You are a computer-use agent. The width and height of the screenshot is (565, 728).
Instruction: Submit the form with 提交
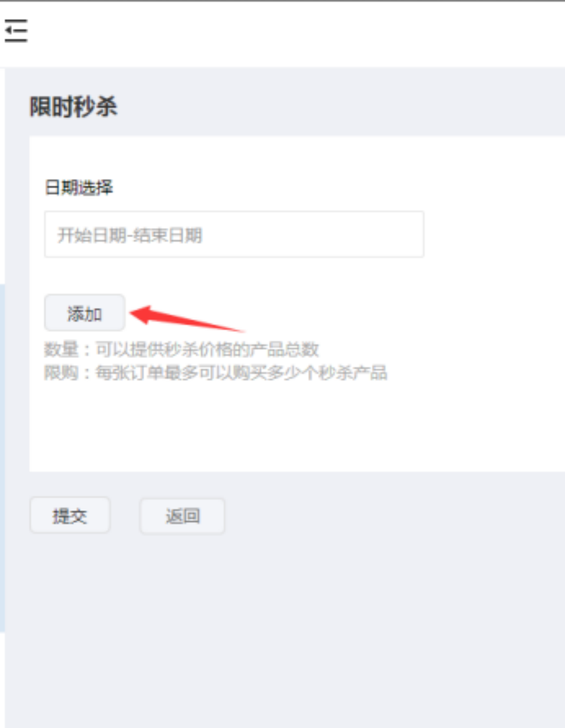(x=70, y=515)
